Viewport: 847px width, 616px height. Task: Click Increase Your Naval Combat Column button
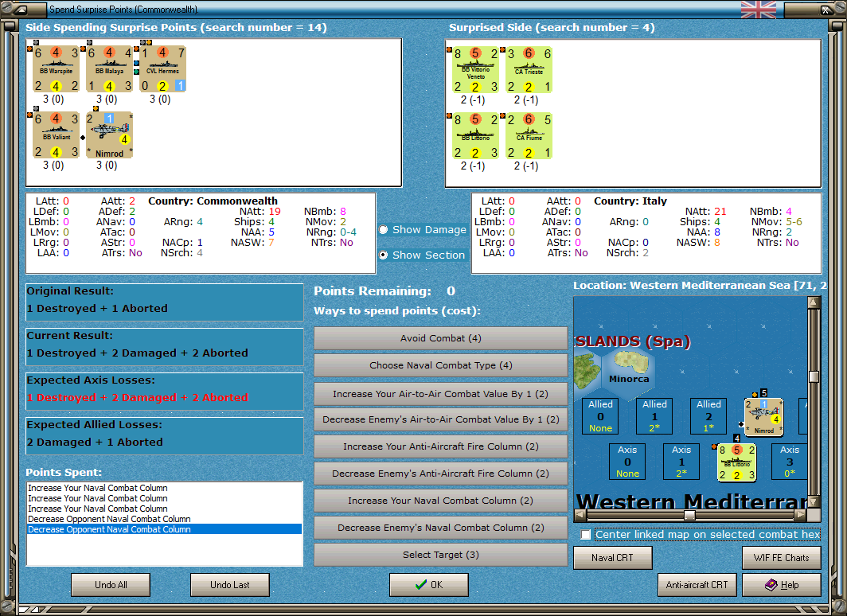click(x=441, y=501)
